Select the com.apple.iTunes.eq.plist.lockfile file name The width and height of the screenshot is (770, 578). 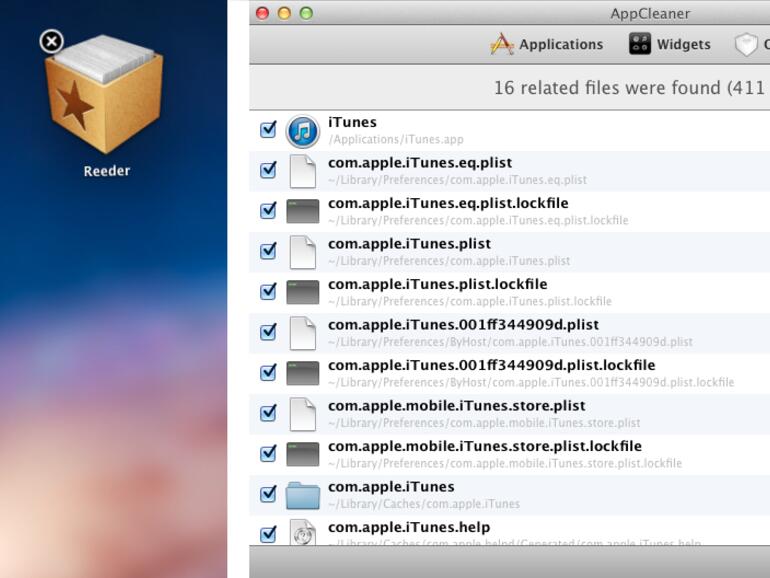(448, 204)
